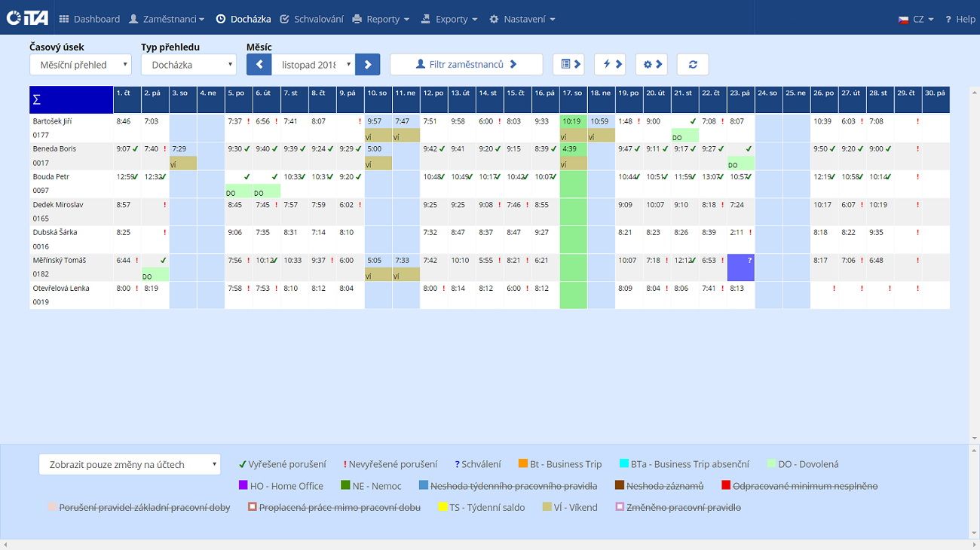Go to the Schvalování page

pyautogui.click(x=311, y=19)
